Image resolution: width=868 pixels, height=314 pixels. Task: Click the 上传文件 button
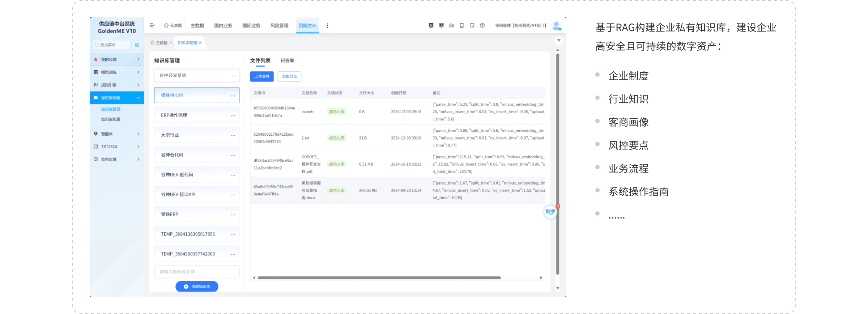click(x=262, y=77)
